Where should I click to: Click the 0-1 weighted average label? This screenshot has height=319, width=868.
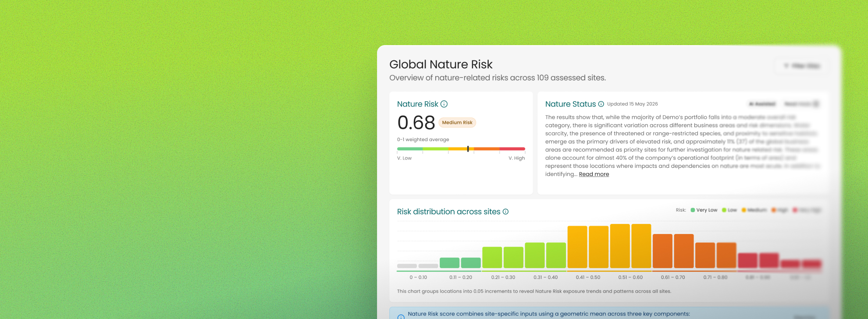point(423,139)
